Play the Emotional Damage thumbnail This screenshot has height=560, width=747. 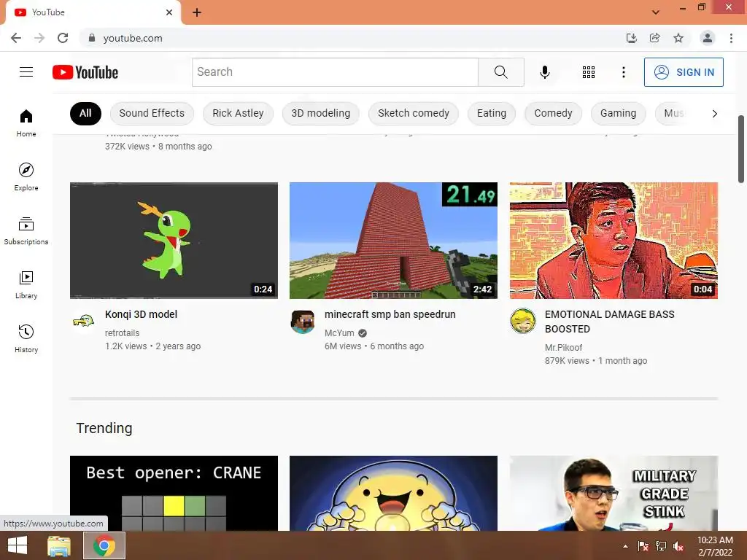pyautogui.click(x=614, y=241)
